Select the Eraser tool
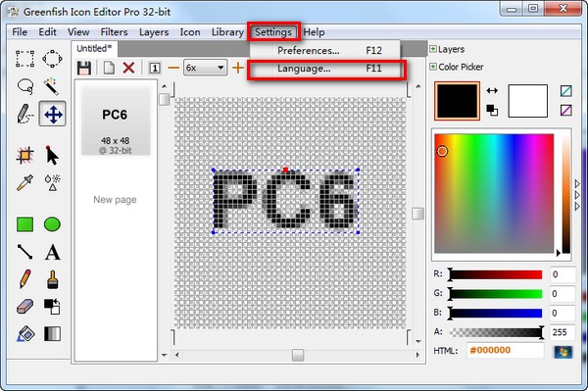The width and height of the screenshot is (588, 391). click(x=25, y=307)
